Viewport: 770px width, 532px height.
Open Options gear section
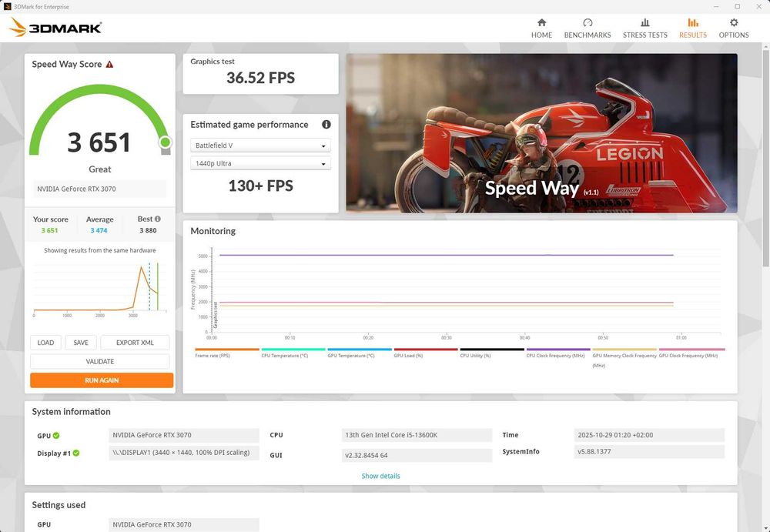tap(734, 28)
